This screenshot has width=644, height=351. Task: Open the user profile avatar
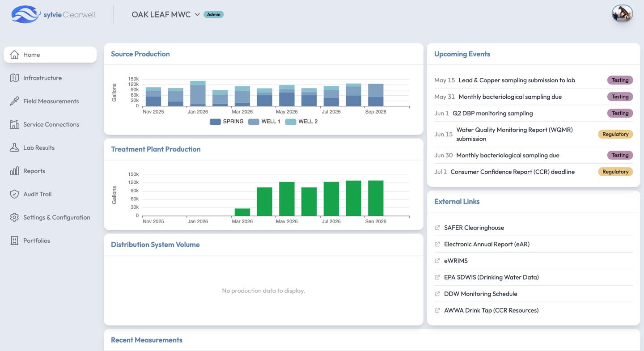tap(622, 14)
